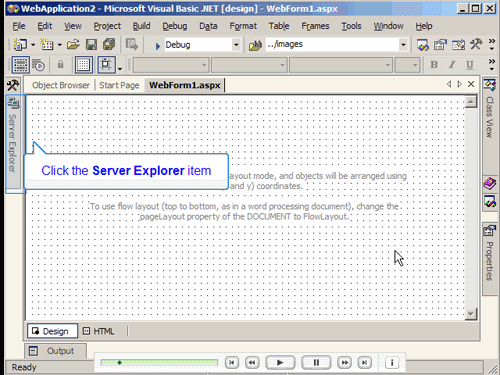Open the third wide formatting combo box
Screen dimensions: 500x375
tap(341, 65)
